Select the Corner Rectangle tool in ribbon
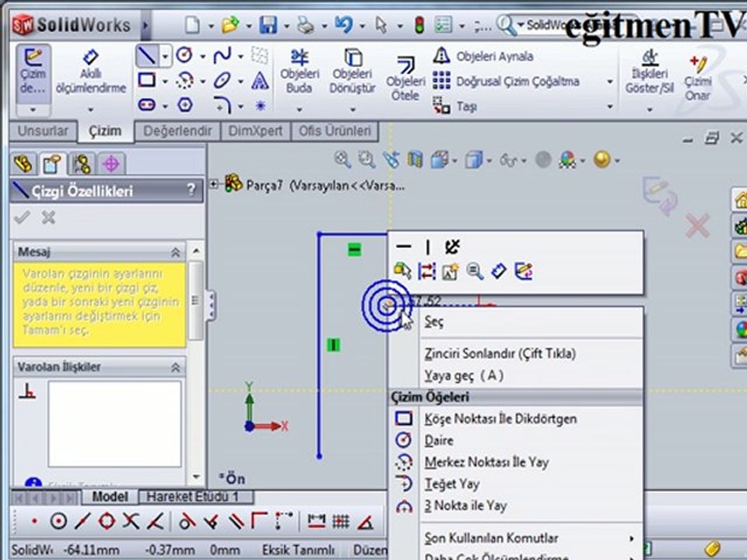 click(x=147, y=80)
